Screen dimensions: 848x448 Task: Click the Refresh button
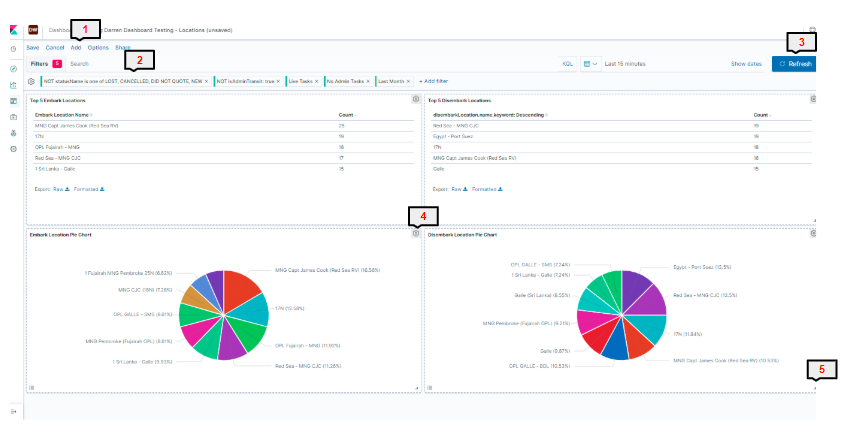(794, 64)
